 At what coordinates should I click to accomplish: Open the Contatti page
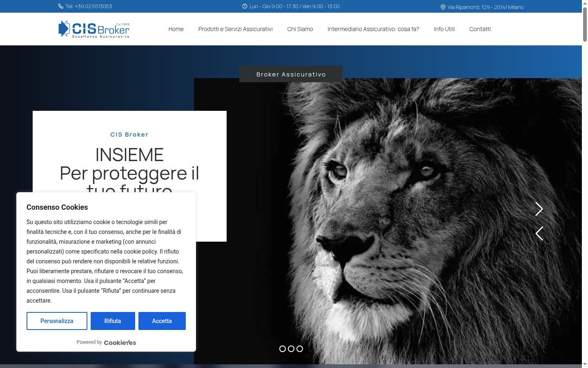coord(480,29)
